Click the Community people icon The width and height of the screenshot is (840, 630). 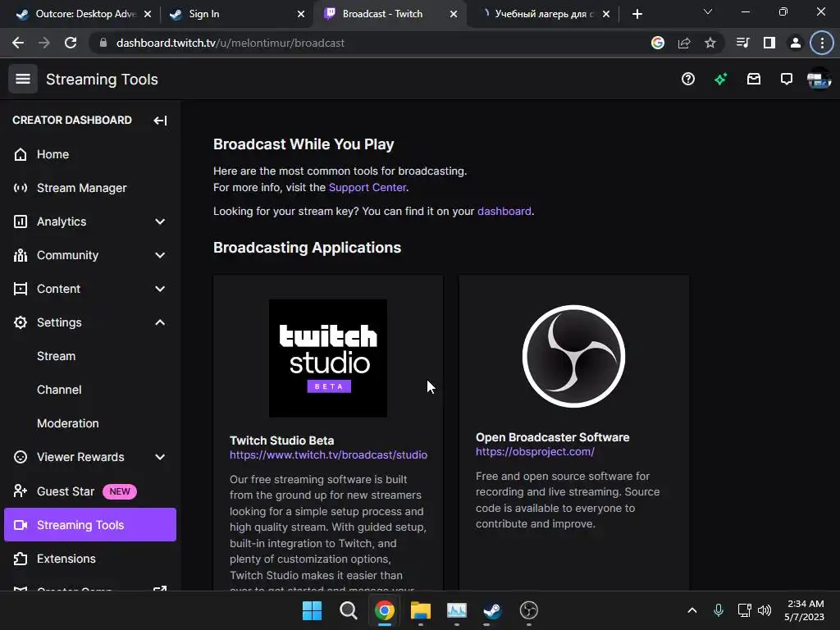21,256
